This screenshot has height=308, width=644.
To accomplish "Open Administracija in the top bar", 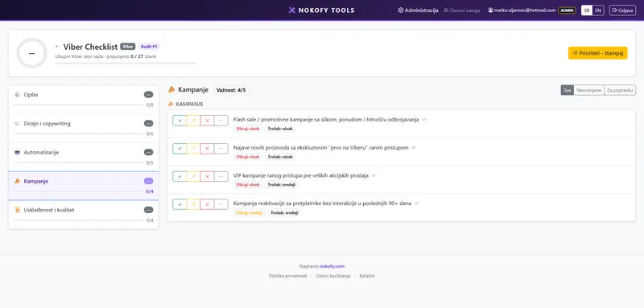I will tap(418, 10).
